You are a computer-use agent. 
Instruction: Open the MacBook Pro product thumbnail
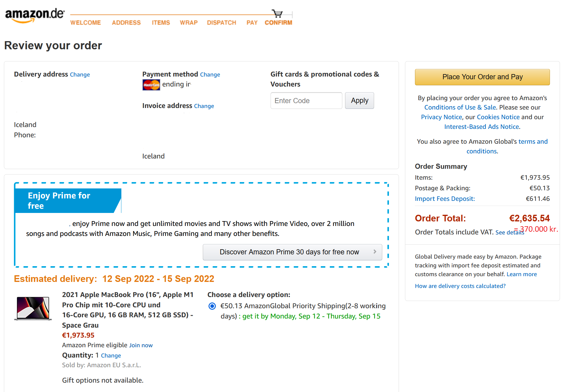pyautogui.click(x=33, y=309)
